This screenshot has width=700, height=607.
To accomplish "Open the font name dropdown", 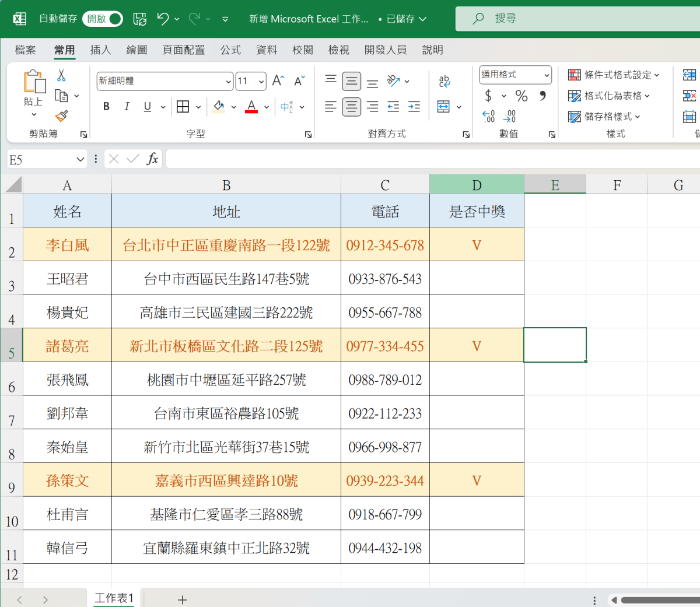I will coord(228,82).
